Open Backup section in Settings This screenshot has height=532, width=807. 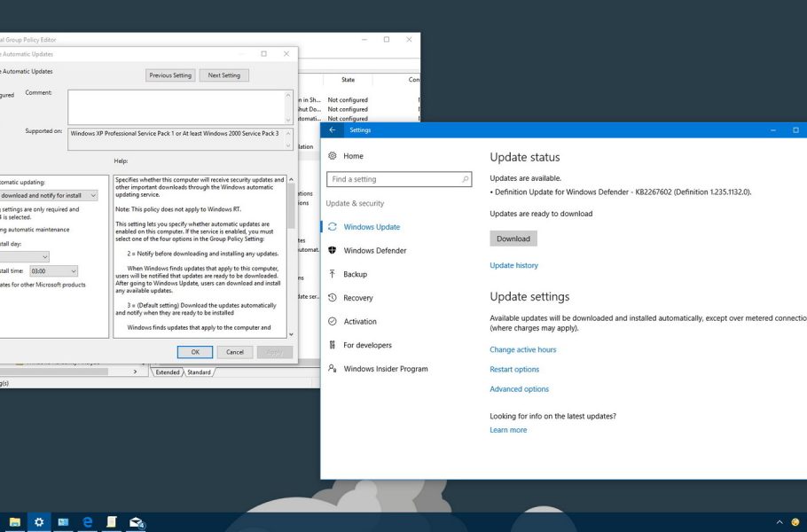(355, 274)
